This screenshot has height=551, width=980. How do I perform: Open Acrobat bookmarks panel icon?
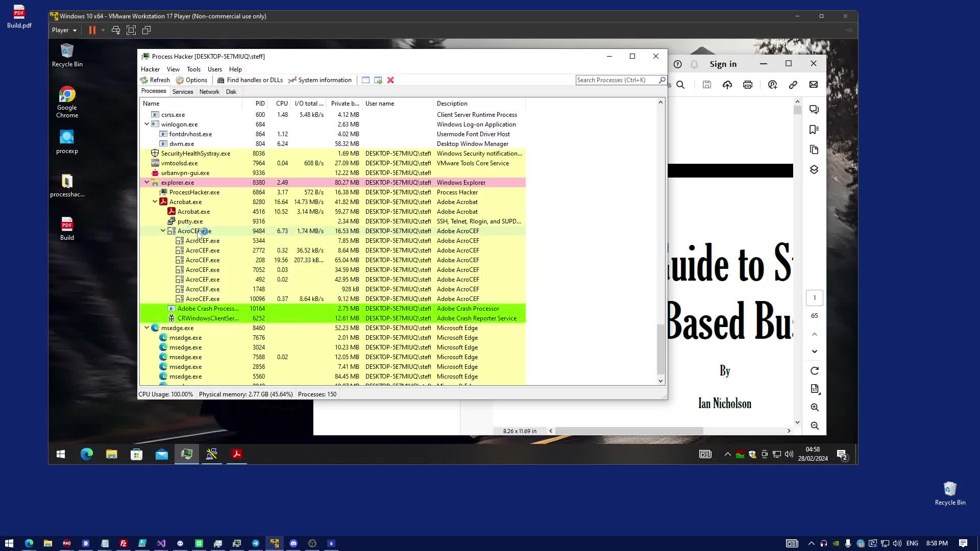(814, 130)
